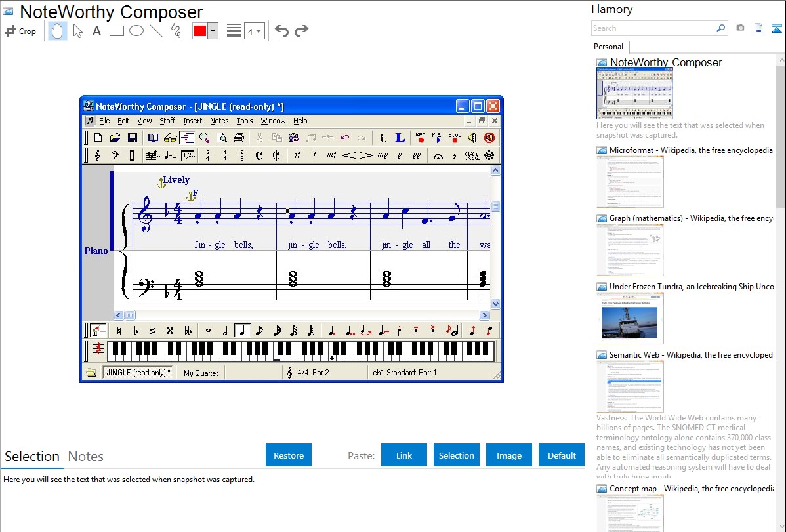Screen dimensions: 786x532
Task: Click the red color swatch
Action: click(200, 31)
